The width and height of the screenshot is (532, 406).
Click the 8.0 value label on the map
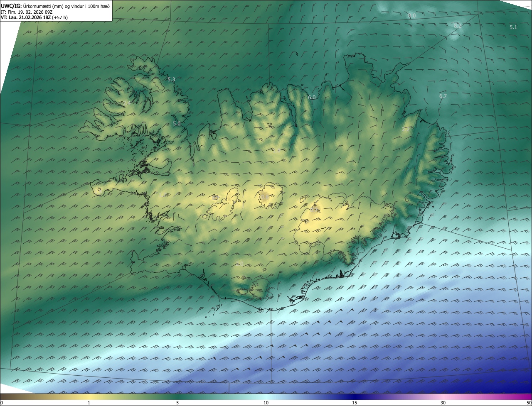(412, 16)
